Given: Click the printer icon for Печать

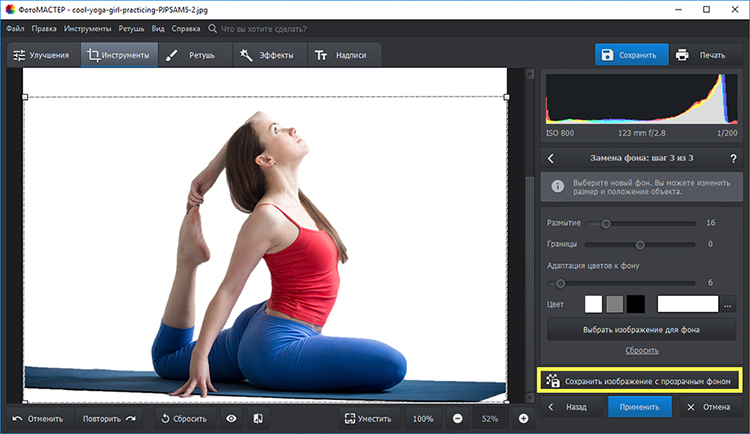Looking at the screenshot, I should [x=682, y=55].
